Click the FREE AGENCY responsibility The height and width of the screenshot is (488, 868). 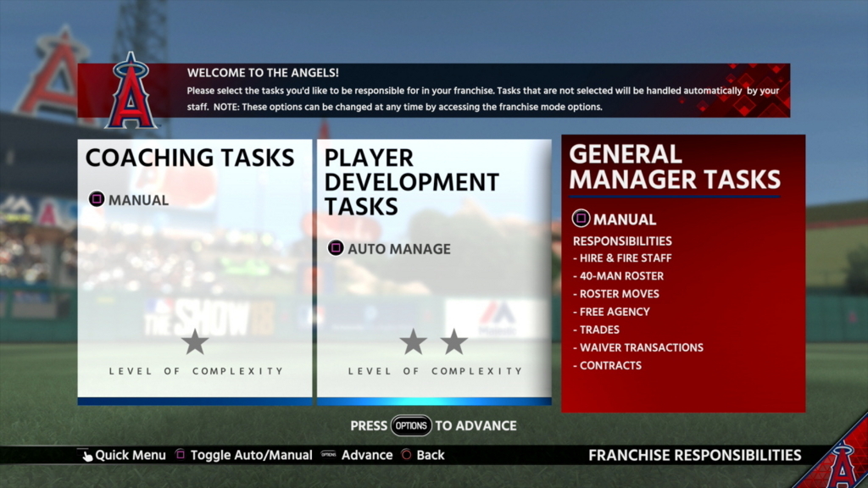(x=612, y=312)
